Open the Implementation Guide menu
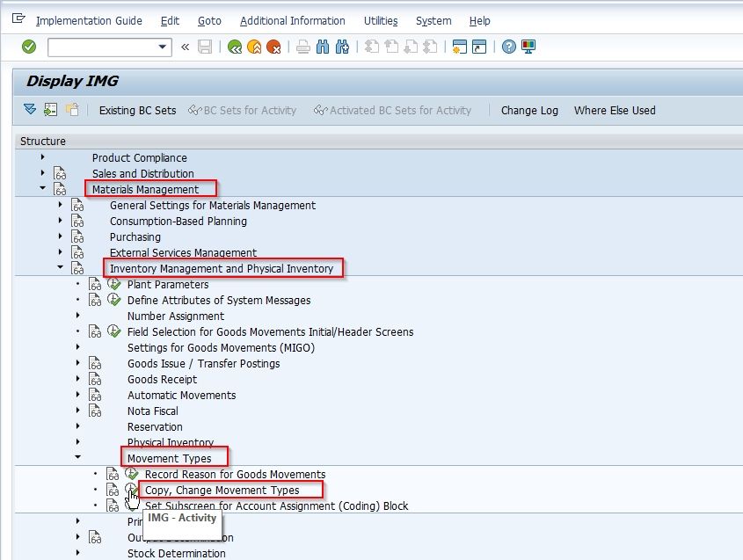Viewport: 743px width, 560px height. point(89,21)
